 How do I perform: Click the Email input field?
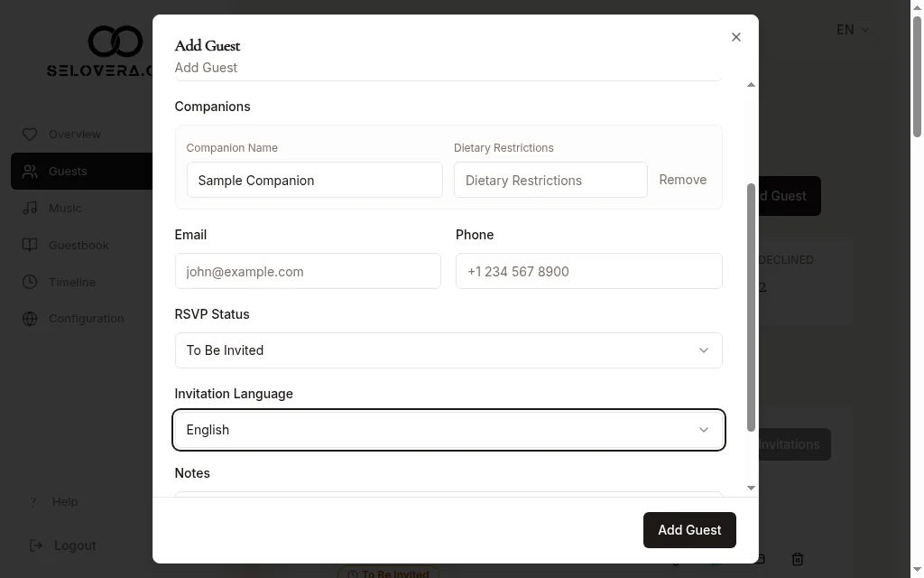coord(308,271)
